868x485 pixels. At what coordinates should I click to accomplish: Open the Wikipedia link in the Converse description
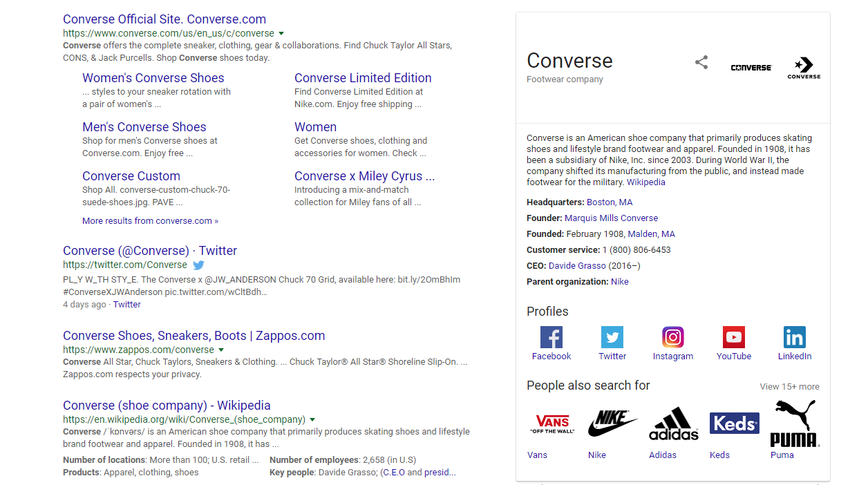646,182
